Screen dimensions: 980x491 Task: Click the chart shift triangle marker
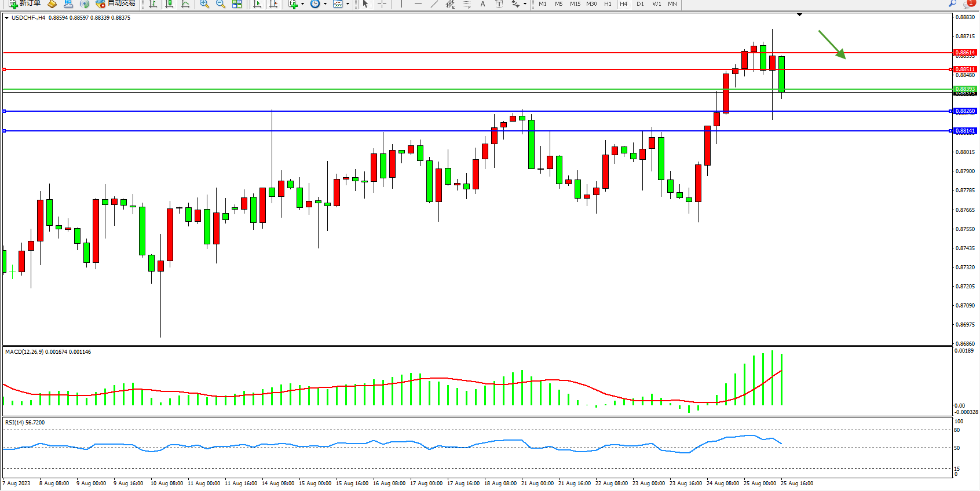pyautogui.click(x=799, y=14)
